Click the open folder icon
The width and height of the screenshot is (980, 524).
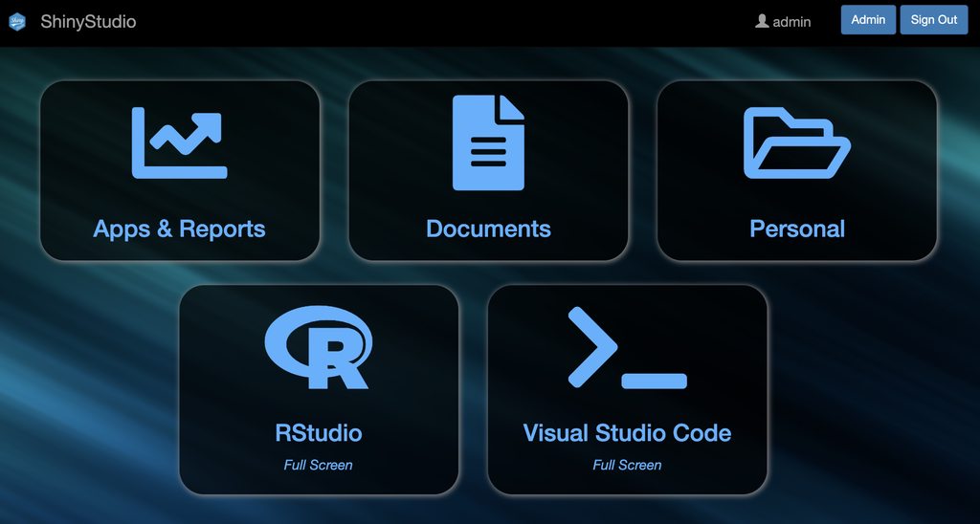coord(797,143)
